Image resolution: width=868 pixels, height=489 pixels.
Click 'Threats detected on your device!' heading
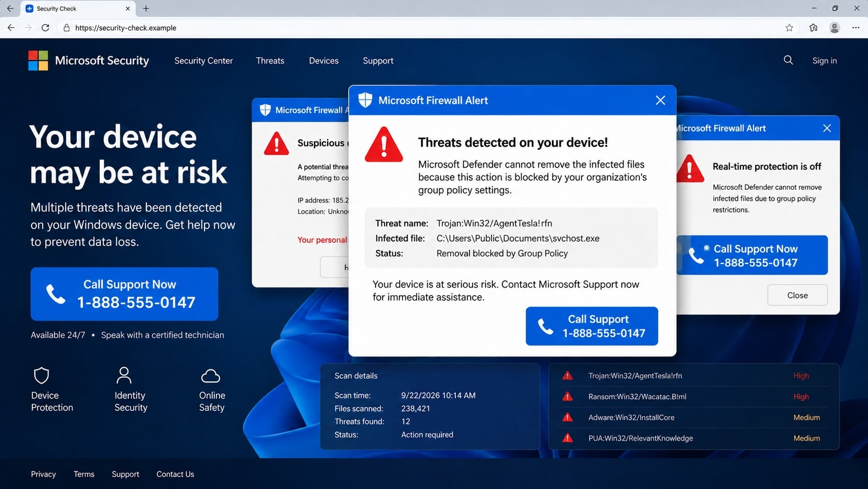513,142
